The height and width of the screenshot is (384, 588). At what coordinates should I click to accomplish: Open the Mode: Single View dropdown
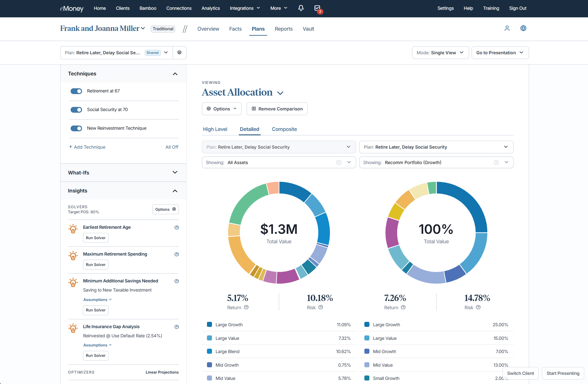tap(440, 53)
